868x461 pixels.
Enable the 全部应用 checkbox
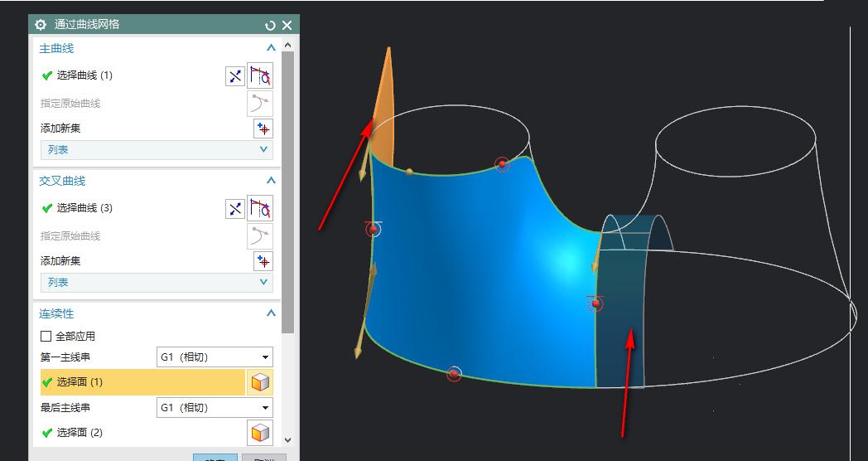point(46,337)
